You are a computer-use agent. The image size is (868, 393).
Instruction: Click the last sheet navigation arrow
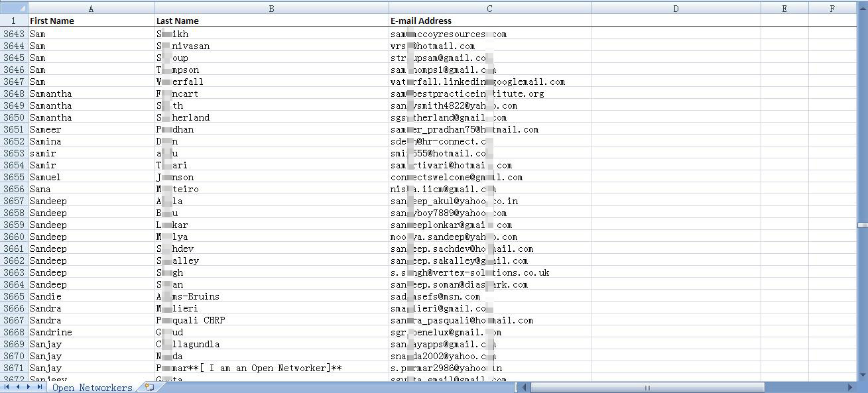[40, 387]
